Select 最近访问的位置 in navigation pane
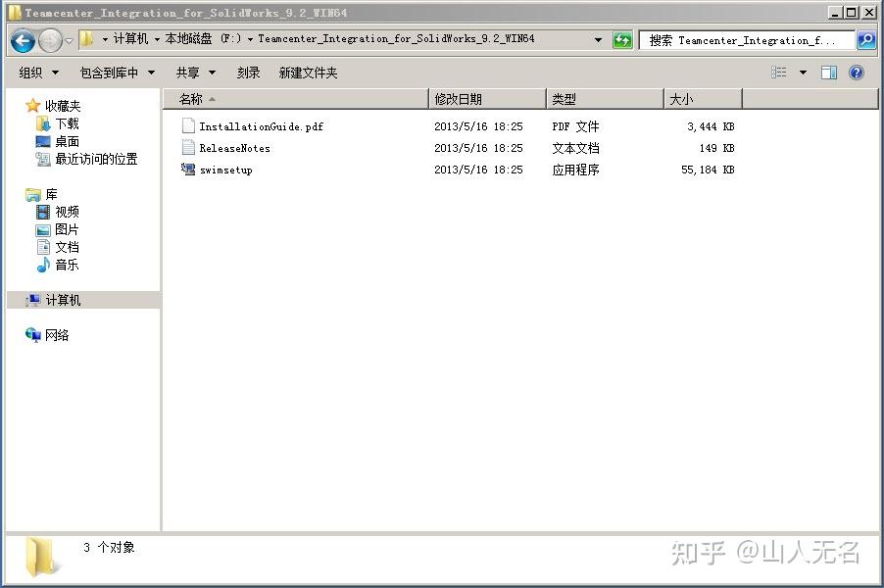This screenshot has height=588, width=884. pyautogui.click(x=96, y=159)
